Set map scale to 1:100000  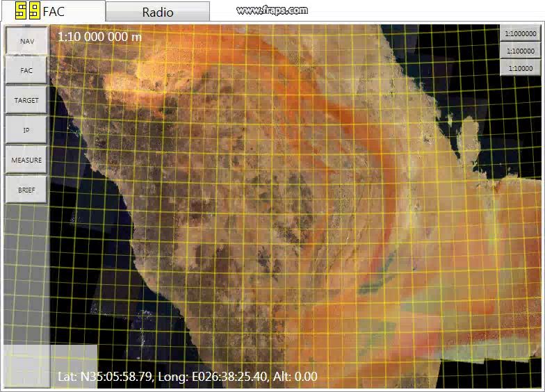tap(520, 51)
